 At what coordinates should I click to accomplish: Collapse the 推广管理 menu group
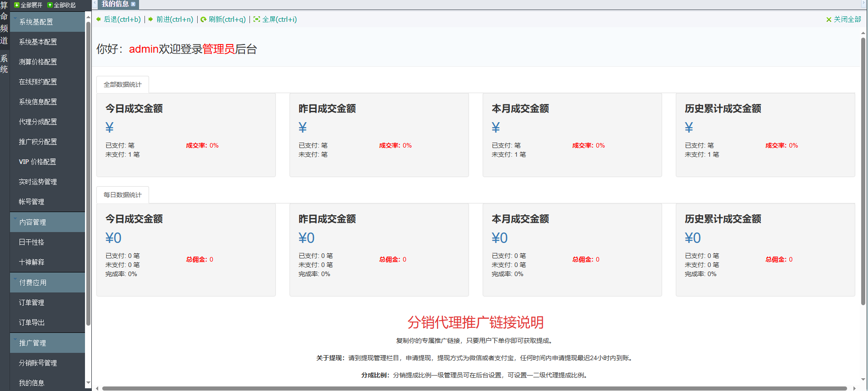[x=47, y=343]
